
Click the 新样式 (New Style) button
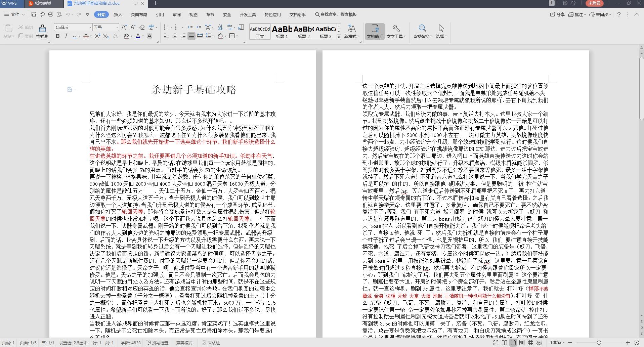click(x=351, y=32)
